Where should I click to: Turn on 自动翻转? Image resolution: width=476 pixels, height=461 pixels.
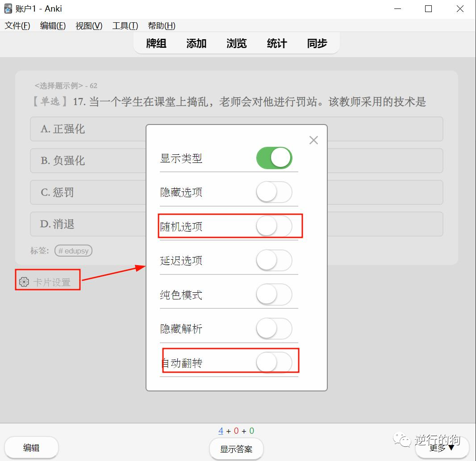[274, 363]
